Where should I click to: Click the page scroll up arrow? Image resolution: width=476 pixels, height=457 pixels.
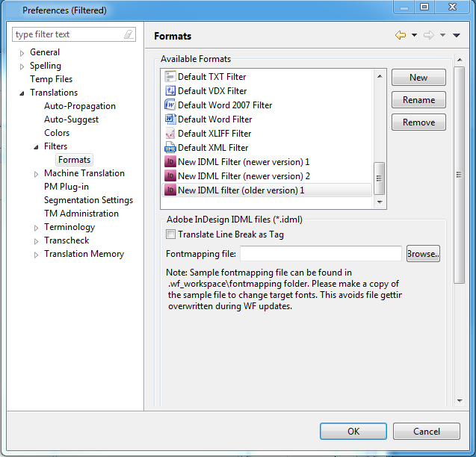click(460, 60)
